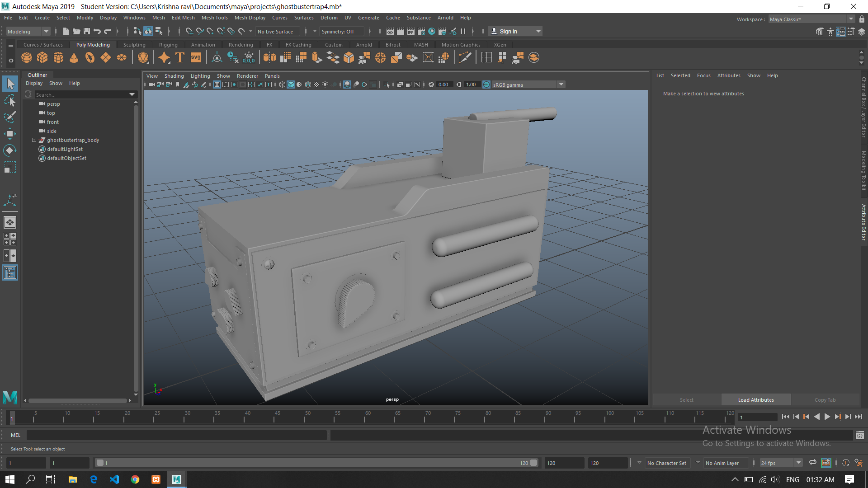Toggle loop playback mode

pos(813,463)
